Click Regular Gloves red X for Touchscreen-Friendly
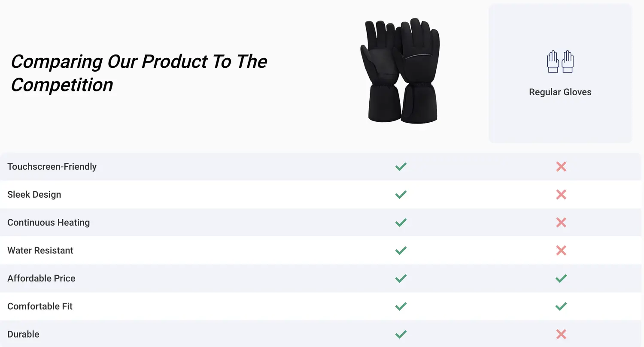This screenshot has height=347, width=644. pyautogui.click(x=561, y=166)
